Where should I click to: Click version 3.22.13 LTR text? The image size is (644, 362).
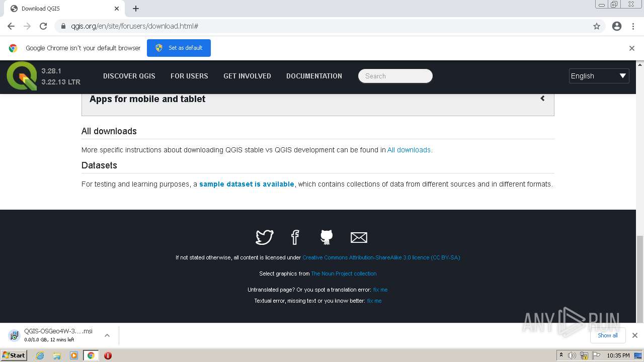[x=61, y=82]
